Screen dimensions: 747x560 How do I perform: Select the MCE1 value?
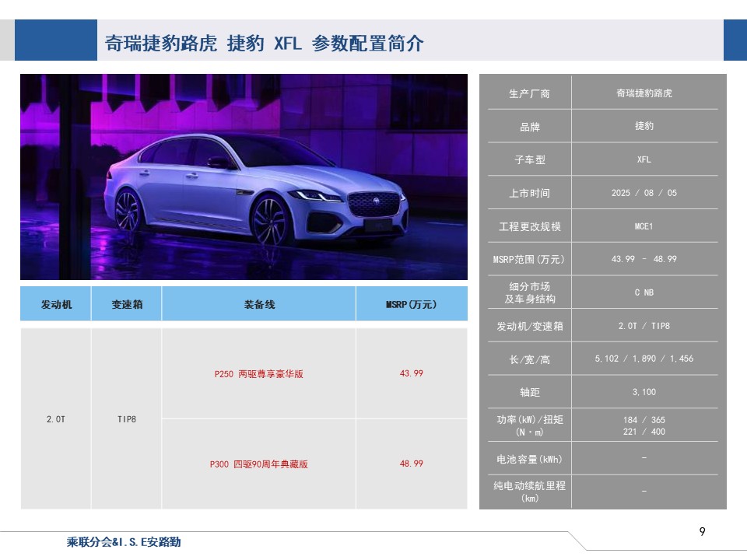pos(644,226)
